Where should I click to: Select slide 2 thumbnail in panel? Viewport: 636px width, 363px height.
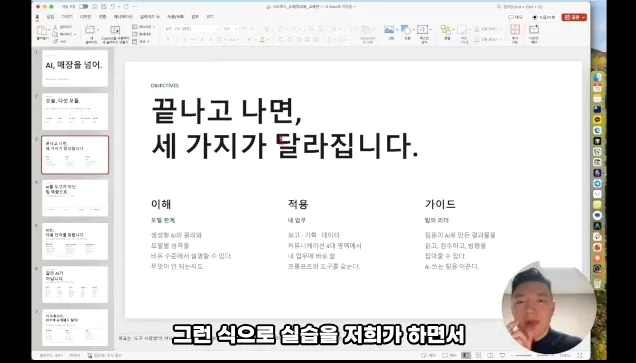pyautogui.click(x=75, y=112)
